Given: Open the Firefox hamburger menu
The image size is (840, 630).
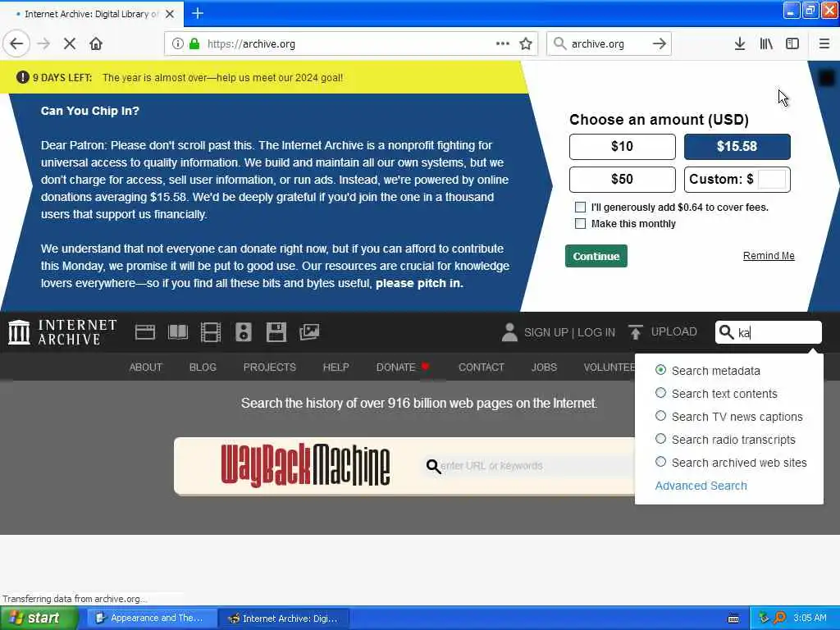Looking at the screenshot, I should point(824,44).
